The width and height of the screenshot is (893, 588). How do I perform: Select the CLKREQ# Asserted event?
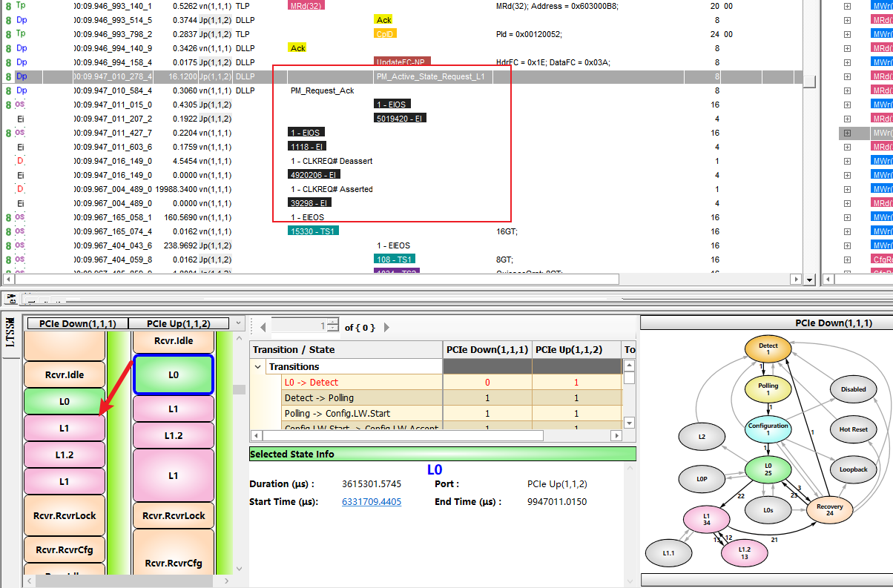(332, 189)
